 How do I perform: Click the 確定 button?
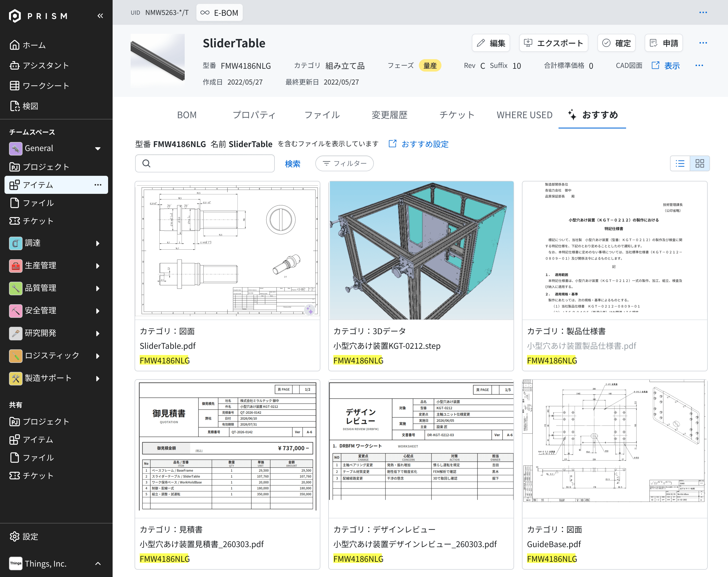[x=616, y=43]
